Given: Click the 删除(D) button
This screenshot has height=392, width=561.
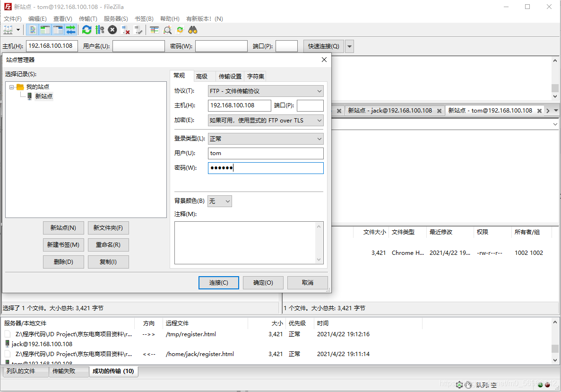Looking at the screenshot, I should pos(63,262).
